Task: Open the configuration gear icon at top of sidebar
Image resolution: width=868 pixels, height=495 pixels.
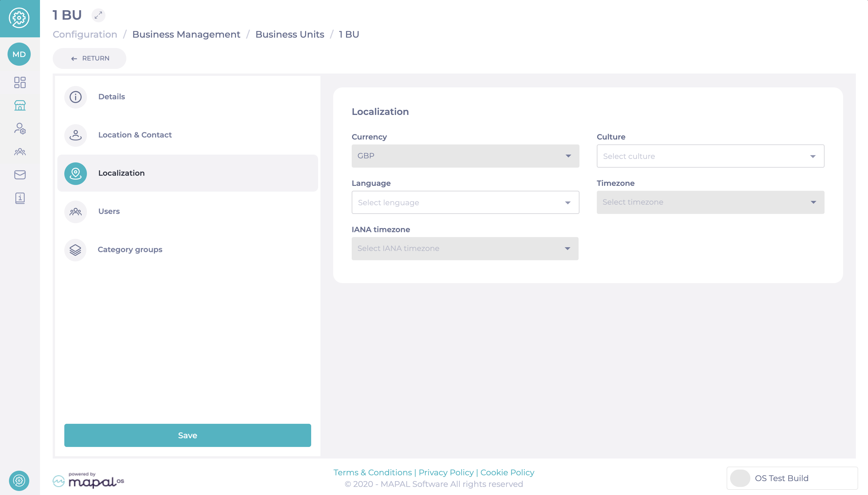Action: coord(19,18)
